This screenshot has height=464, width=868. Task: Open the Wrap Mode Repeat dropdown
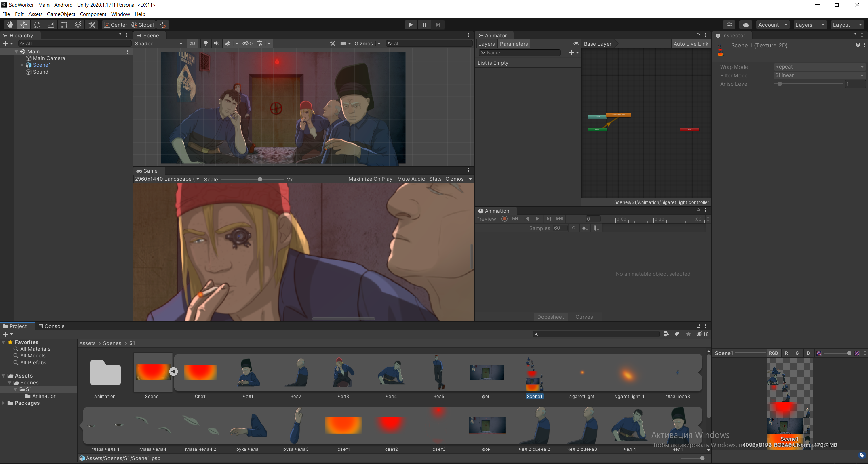click(x=819, y=67)
